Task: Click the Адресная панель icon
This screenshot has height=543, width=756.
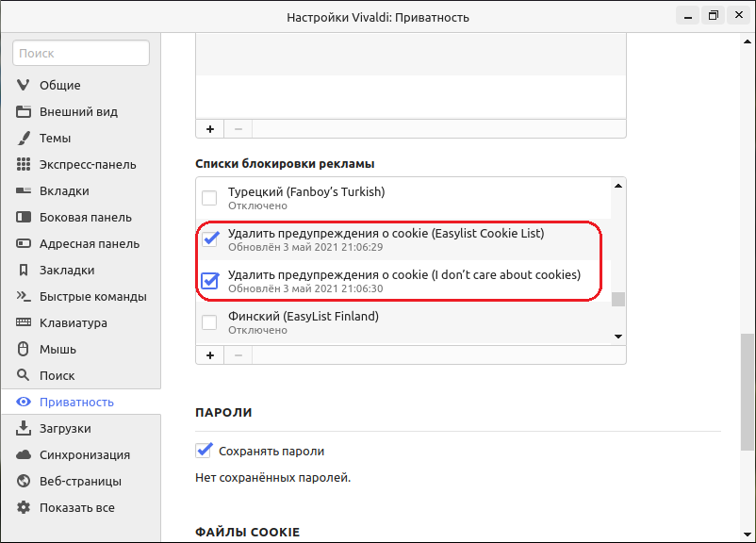Action: 24,243
